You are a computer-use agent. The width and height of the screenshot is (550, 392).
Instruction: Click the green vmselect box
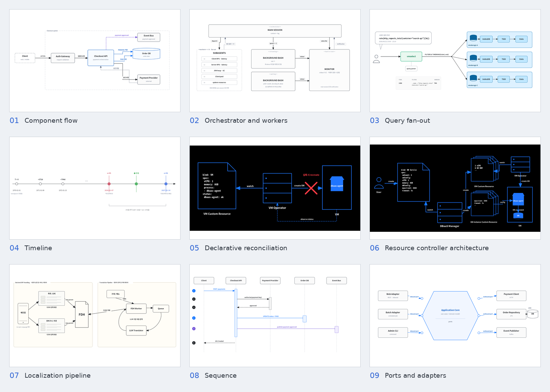(411, 57)
